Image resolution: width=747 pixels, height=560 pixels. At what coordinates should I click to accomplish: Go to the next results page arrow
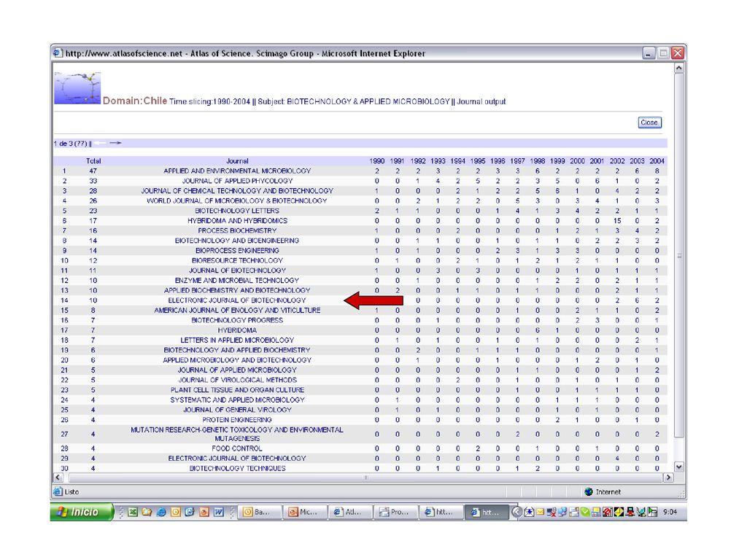[115, 143]
